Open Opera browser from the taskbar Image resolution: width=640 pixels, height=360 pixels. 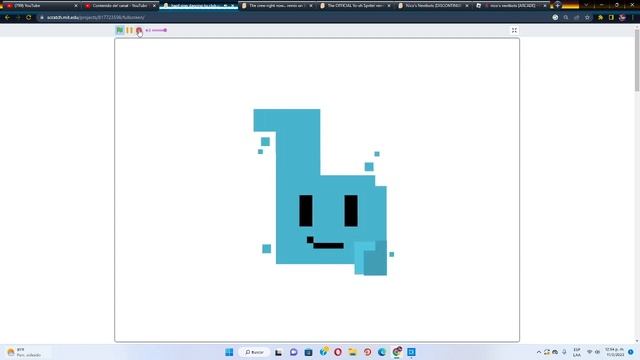(338, 352)
